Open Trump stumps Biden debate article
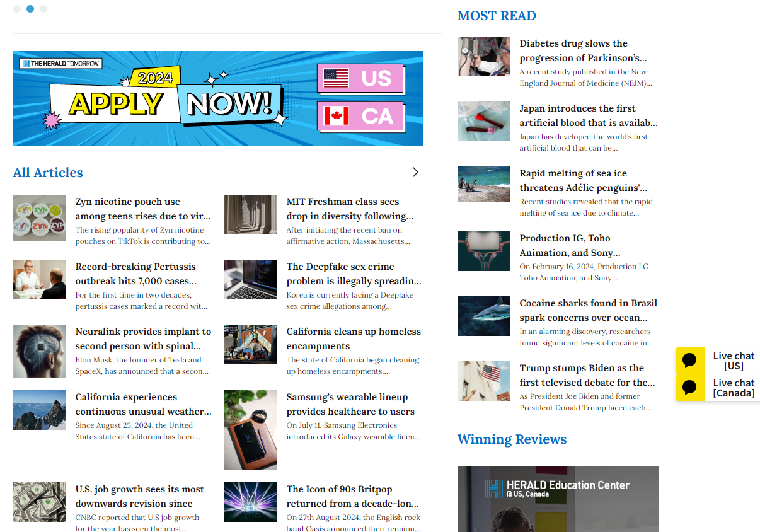 [587, 375]
